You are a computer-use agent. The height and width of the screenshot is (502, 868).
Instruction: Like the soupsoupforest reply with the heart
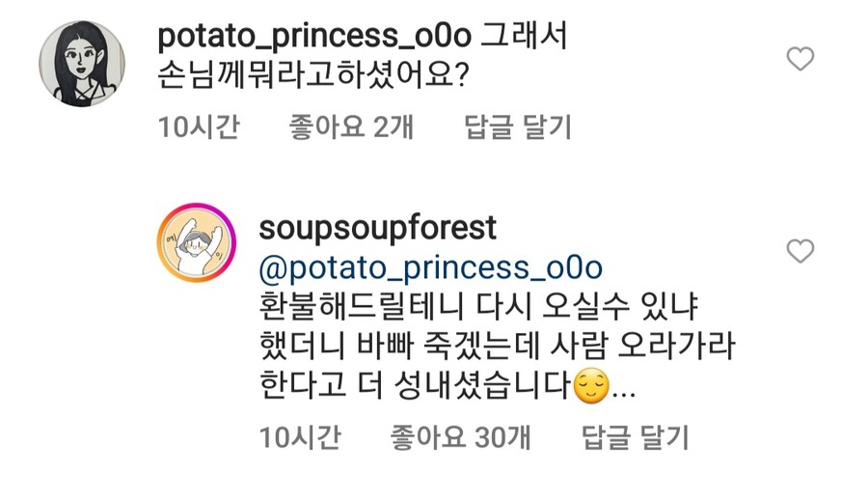[x=800, y=253]
